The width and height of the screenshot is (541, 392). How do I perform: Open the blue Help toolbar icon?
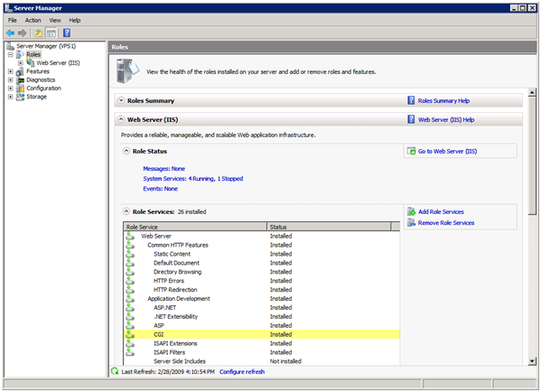[x=67, y=33]
